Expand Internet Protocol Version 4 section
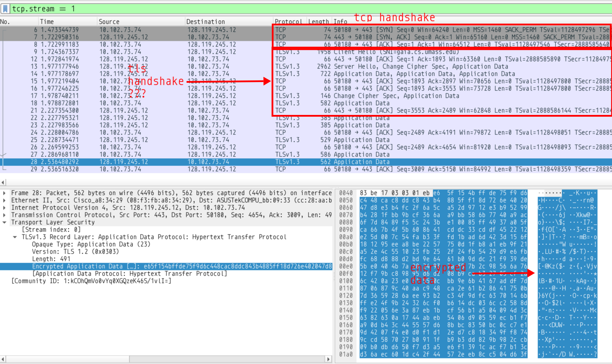The width and height of the screenshot is (612, 364). pos(5,208)
